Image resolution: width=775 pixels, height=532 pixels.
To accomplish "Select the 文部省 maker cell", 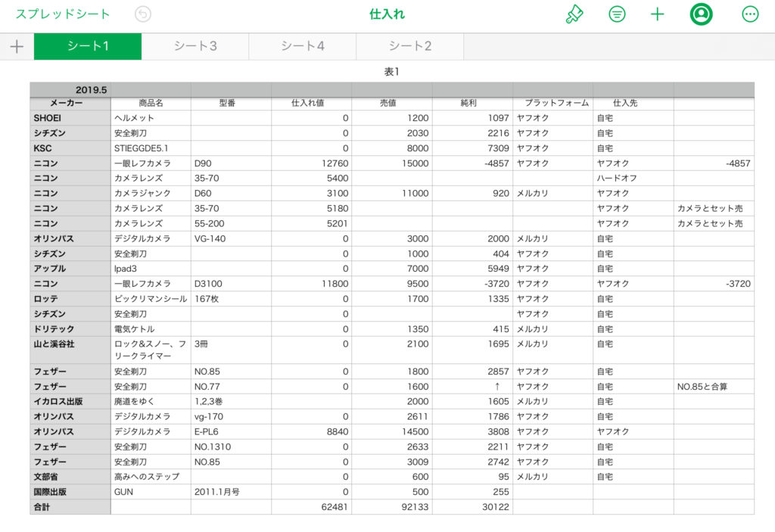I will (x=70, y=477).
